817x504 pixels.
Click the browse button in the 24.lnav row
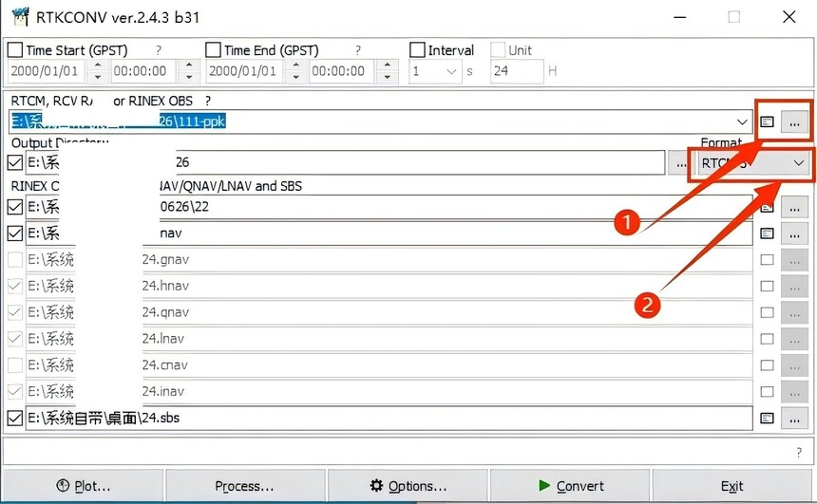pos(794,340)
